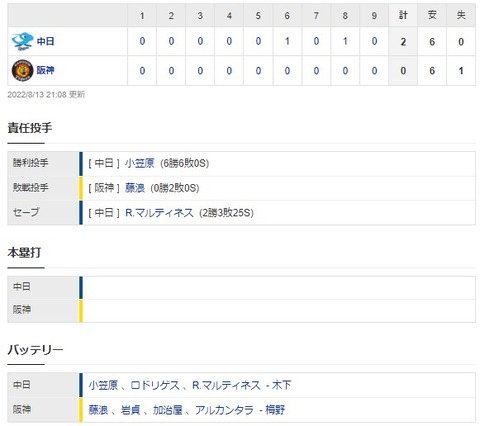Open catcher 木下 in battery row
This screenshot has width=480, height=426.
click(282, 385)
